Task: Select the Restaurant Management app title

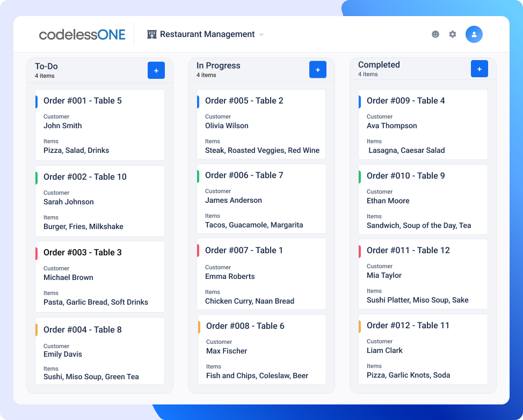Action: point(207,34)
